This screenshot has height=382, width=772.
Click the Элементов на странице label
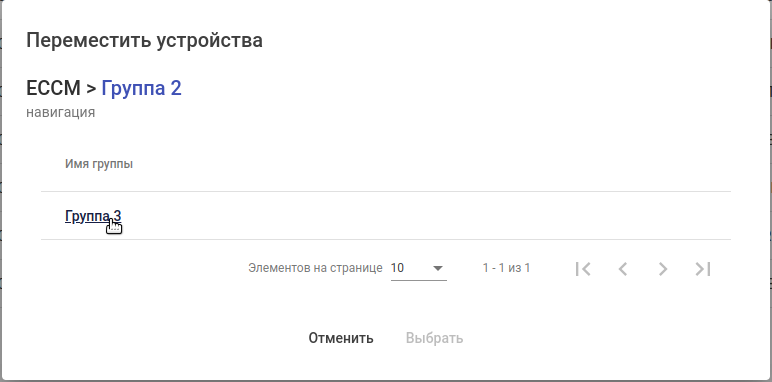[x=315, y=268]
